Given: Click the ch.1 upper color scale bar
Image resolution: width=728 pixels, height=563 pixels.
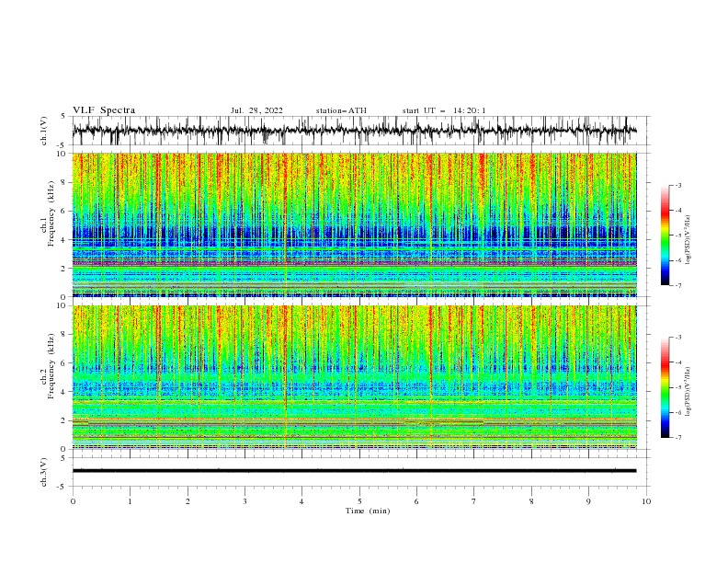Looking at the screenshot, I should coord(665,236).
